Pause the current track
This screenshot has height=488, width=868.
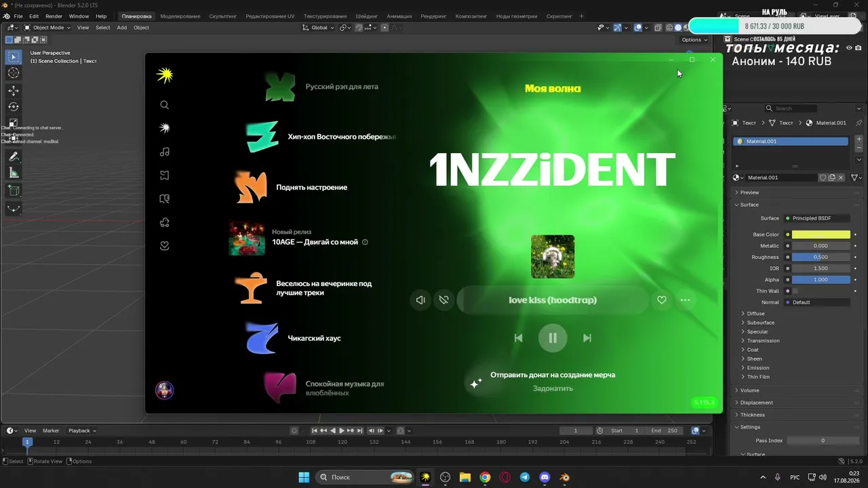tap(553, 338)
